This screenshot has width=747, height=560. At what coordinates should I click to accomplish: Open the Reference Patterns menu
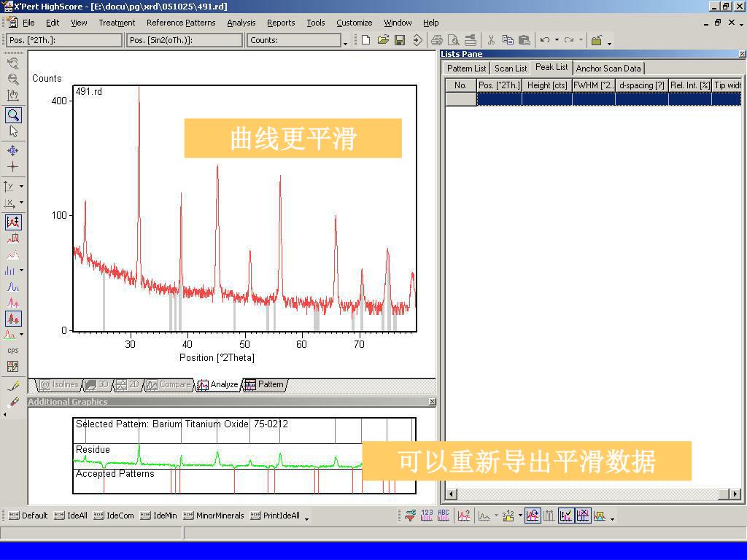pos(181,23)
